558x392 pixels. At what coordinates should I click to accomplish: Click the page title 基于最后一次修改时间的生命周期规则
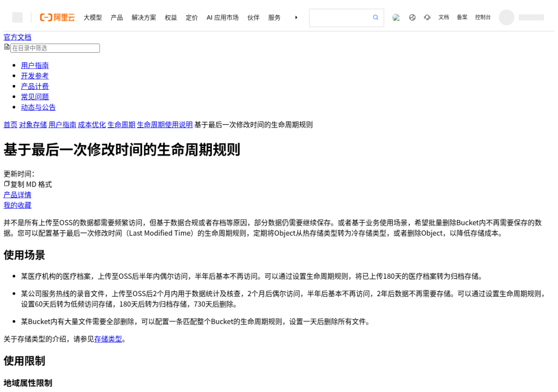coord(122,149)
